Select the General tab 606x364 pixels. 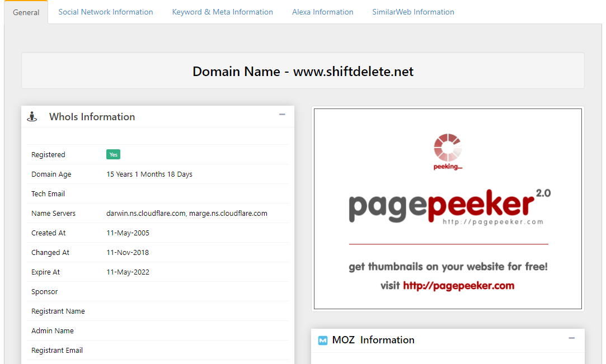coord(26,12)
